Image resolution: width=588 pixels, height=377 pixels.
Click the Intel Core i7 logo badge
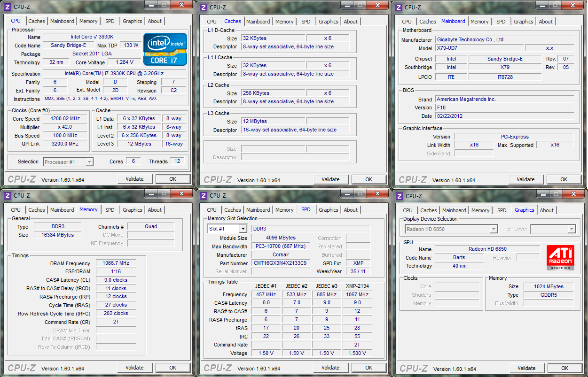(x=165, y=49)
